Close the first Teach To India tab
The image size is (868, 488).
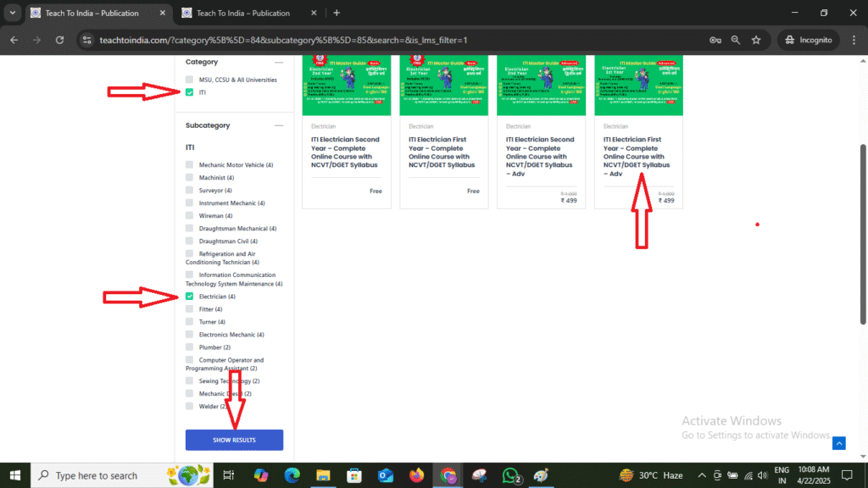[162, 13]
